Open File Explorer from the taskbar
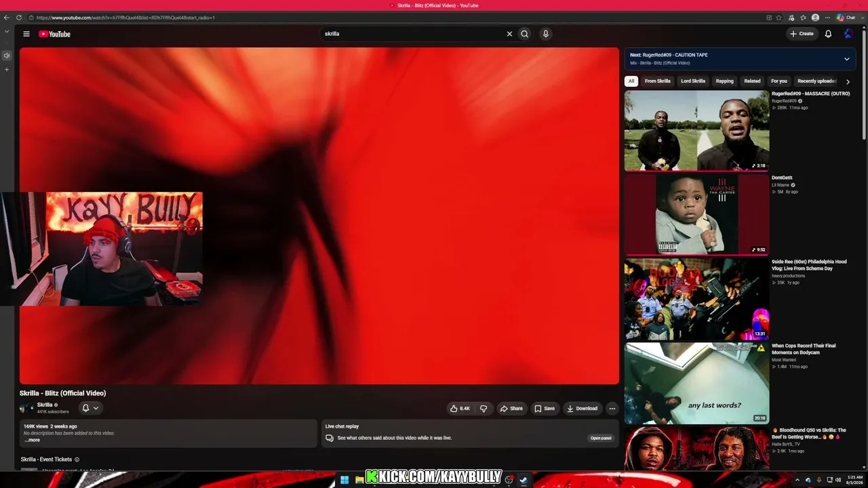This screenshot has width=868, height=488. 359,480
